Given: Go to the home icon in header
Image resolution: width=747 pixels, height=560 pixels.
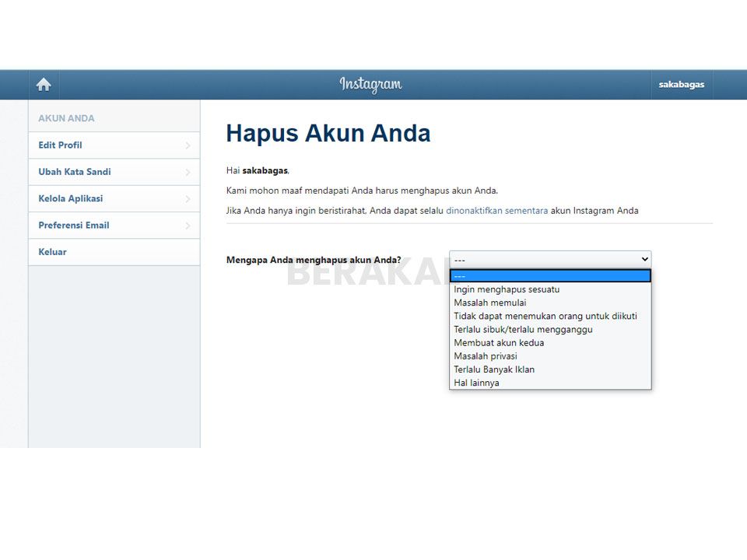Looking at the screenshot, I should 44,85.
